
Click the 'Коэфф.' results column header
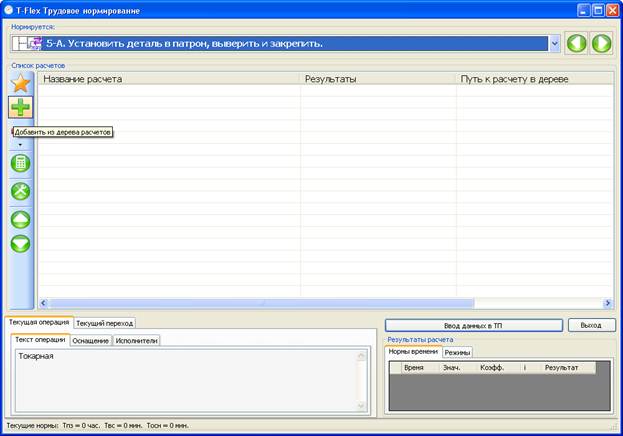coord(497,368)
